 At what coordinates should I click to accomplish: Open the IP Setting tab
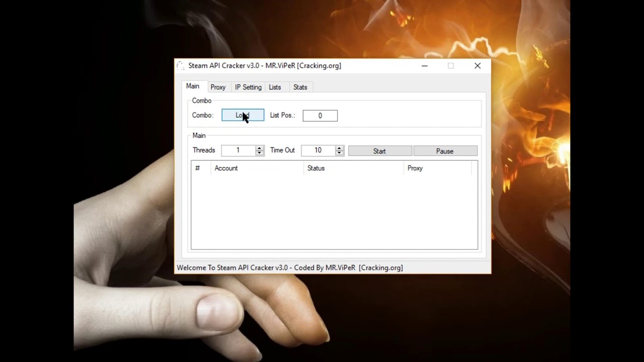coord(248,87)
